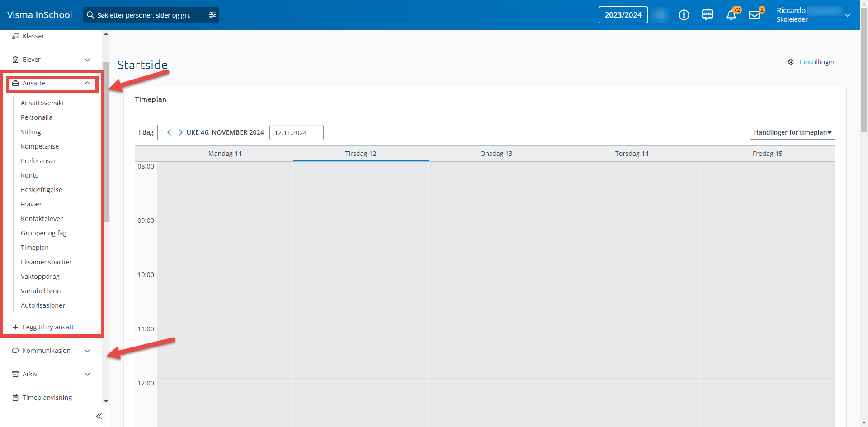Click the I dag button

146,132
